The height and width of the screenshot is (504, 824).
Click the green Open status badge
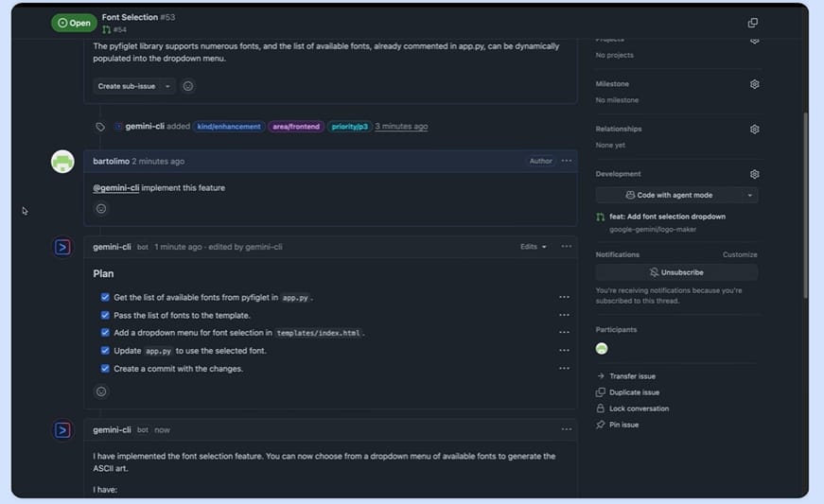pos(74,23)
